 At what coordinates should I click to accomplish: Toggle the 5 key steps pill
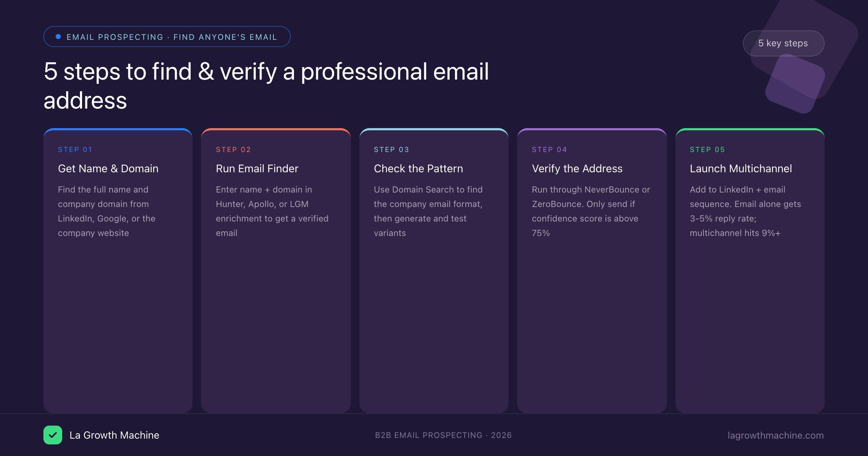[x=783, y=43]
